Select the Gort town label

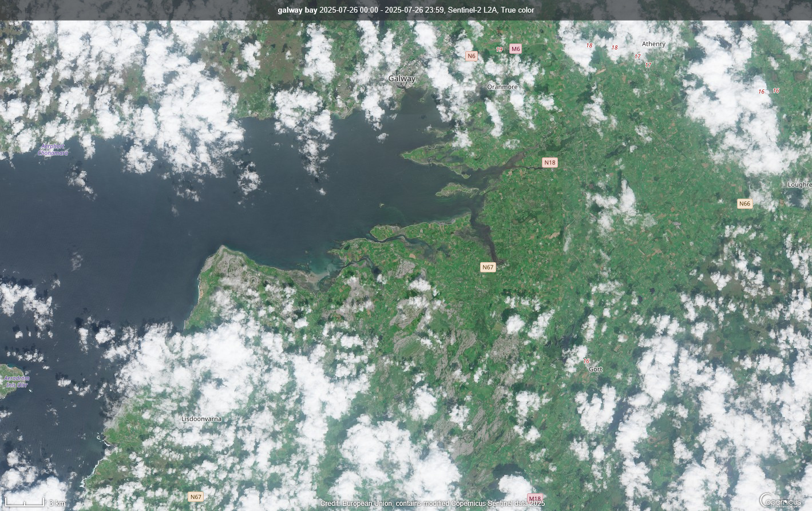pos(596,369)
